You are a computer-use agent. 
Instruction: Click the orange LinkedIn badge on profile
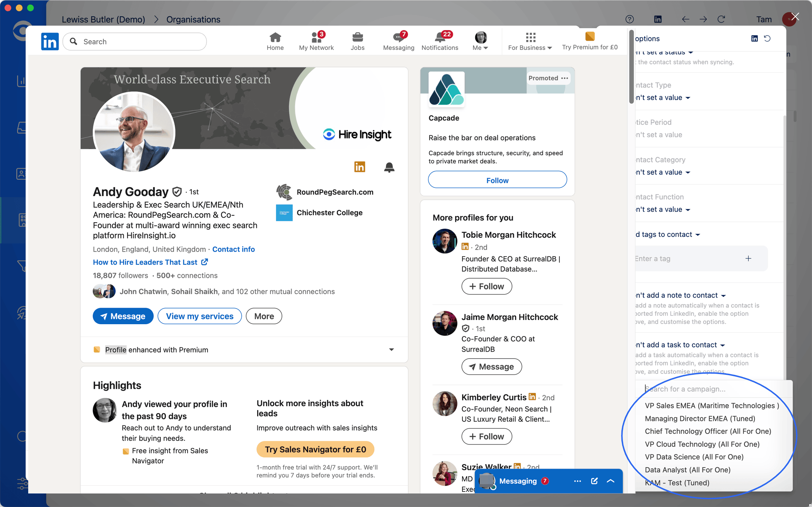click(360, 167)
